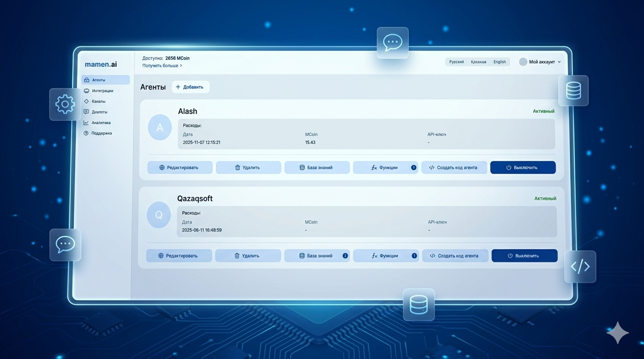Select the Қазақша language option

(x=478, y=62)
